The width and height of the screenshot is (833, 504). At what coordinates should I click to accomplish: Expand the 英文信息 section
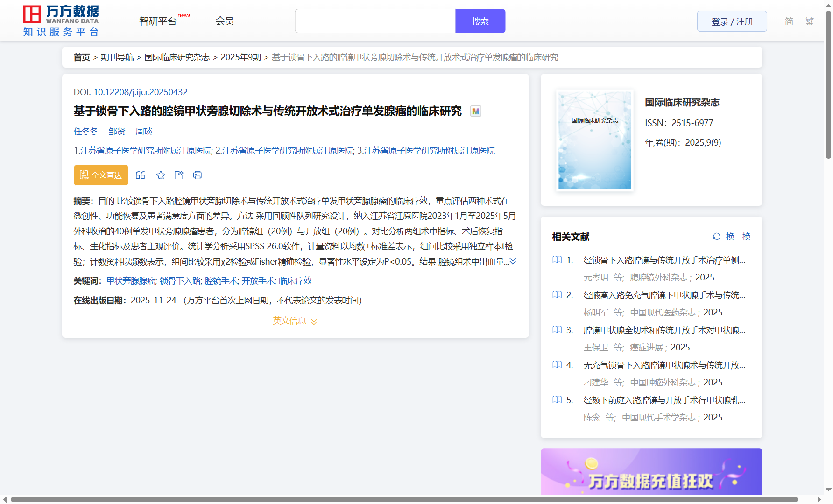295,321
